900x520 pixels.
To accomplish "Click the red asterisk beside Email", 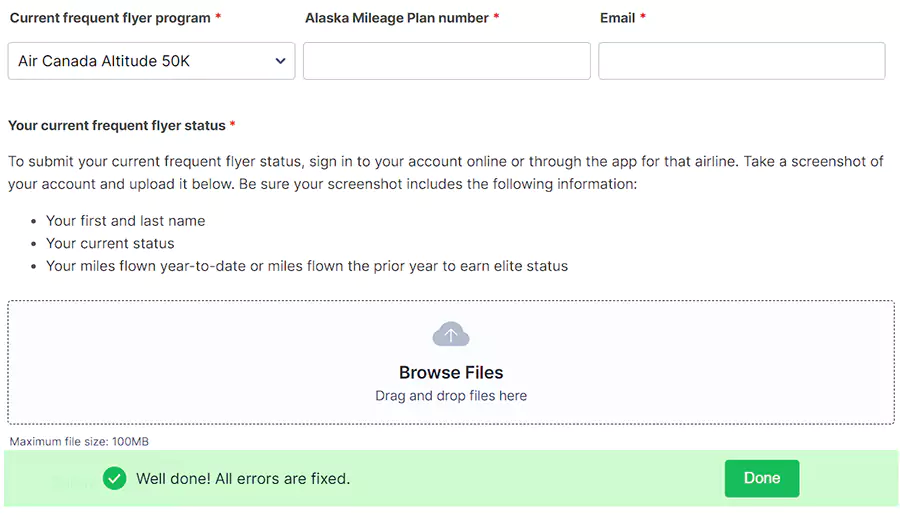I will click(643, 18).
